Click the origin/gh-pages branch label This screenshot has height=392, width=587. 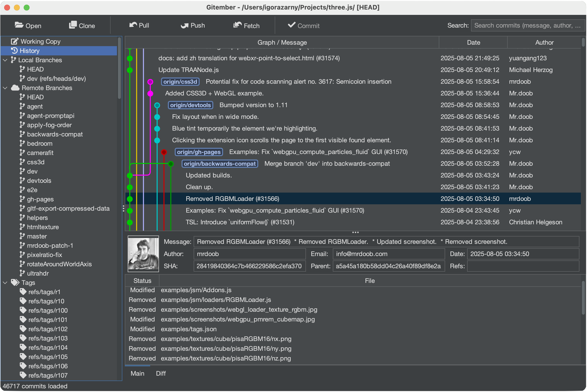pyautogui.click(x=199, y=152)
